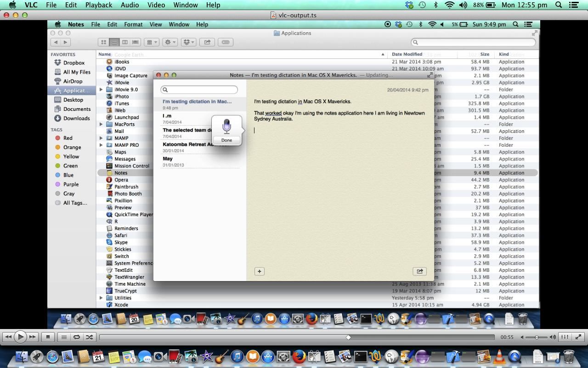Sort by the Date Modified column header
The image size is (588, 368).
tap(407, 54)
